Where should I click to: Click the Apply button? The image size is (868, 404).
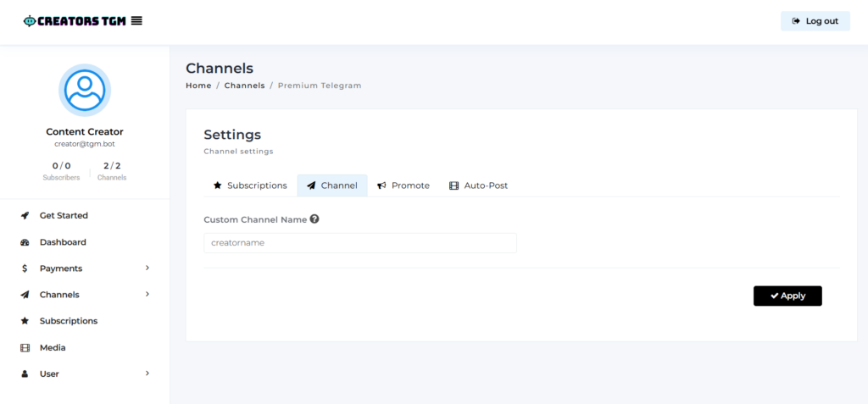click(x=787, y=296)
